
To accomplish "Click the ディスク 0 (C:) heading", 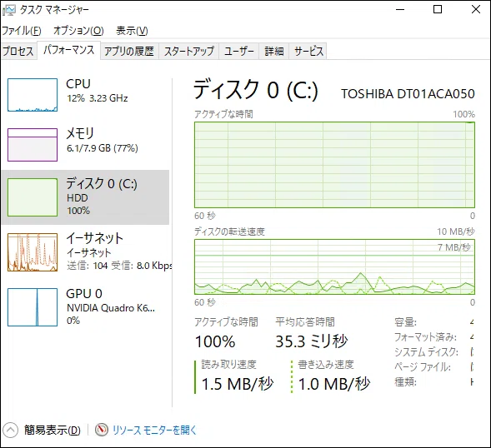I will coord(256,90).
